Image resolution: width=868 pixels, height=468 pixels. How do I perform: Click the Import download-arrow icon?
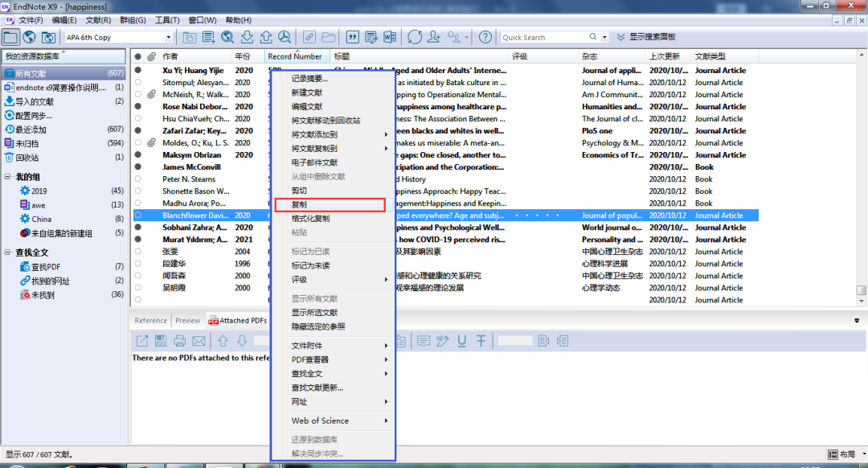click(247, 37)
